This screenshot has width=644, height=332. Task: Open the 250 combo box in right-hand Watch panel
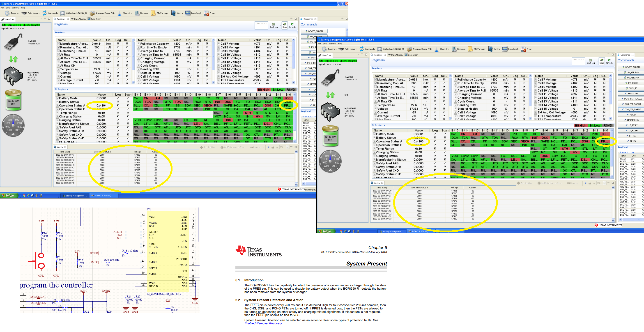tap(605, 183)
